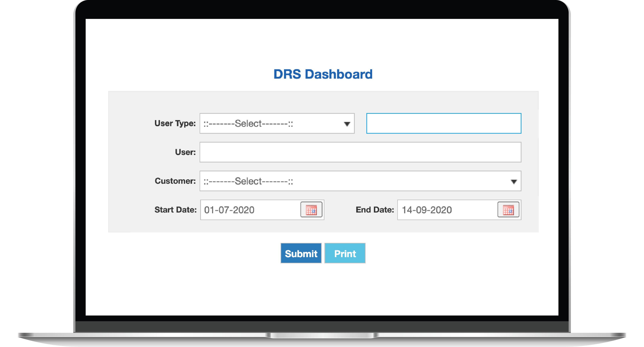Click the Customer label
The width and height of the screenshot is (644, 347).
pos(175,181)
